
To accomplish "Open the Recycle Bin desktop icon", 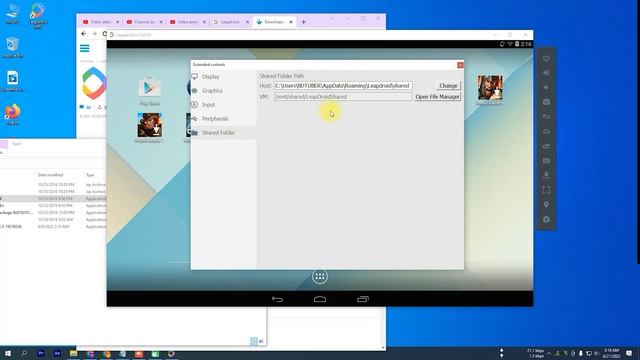I will click(13, 47).
